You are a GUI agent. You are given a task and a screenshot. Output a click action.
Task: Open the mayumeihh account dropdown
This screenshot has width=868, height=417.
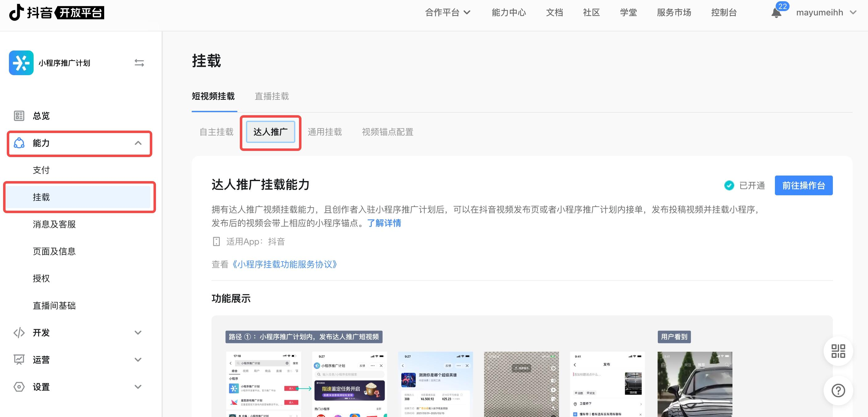826,12
